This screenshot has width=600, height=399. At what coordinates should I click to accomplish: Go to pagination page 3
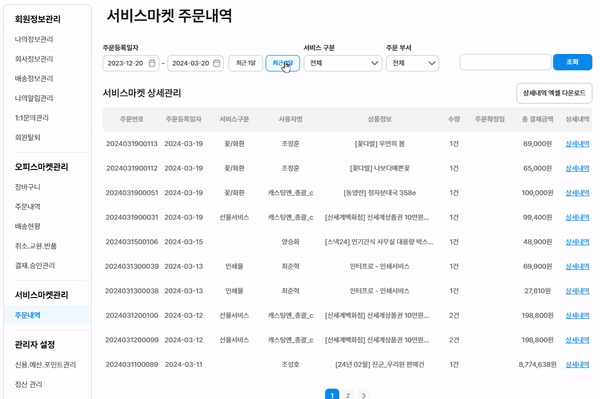tap(364, 395)
